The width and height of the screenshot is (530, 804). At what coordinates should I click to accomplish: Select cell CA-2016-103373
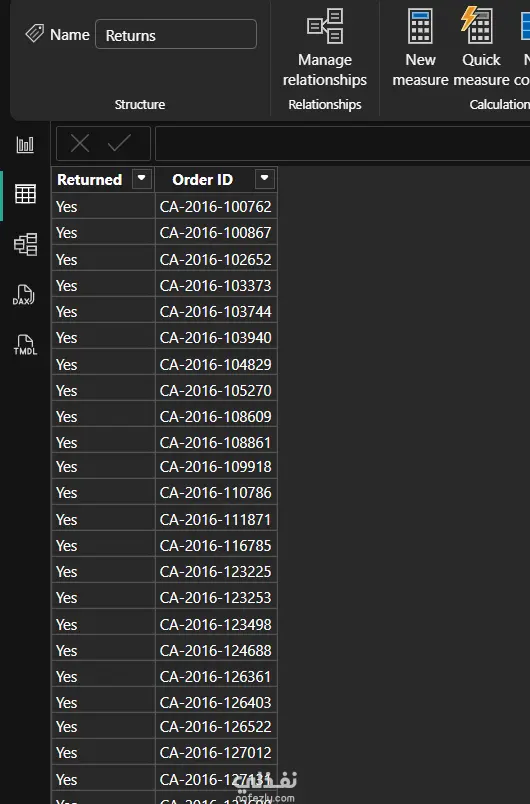pyautogui.click(x=216, y=285)
